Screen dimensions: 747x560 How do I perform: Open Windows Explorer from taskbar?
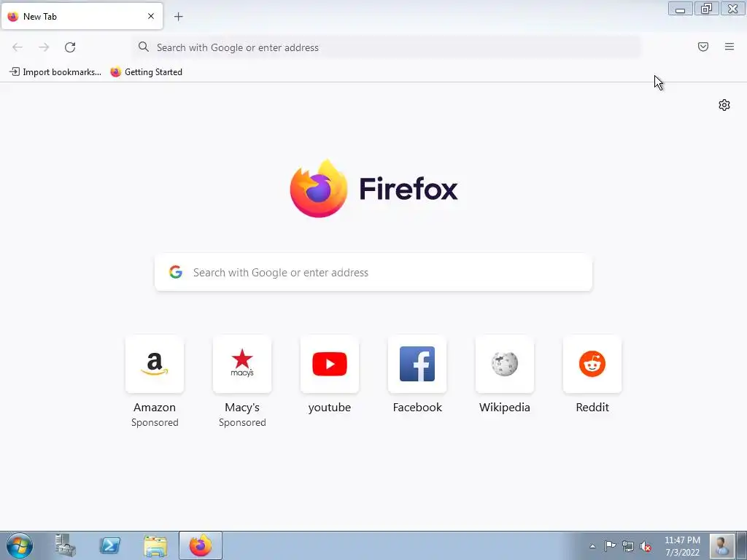click(x=155, y=545)
